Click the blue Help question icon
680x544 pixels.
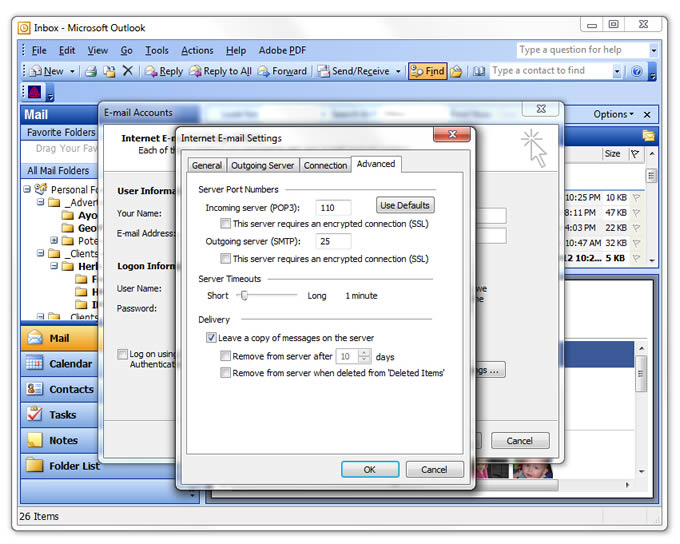point(636,71)
